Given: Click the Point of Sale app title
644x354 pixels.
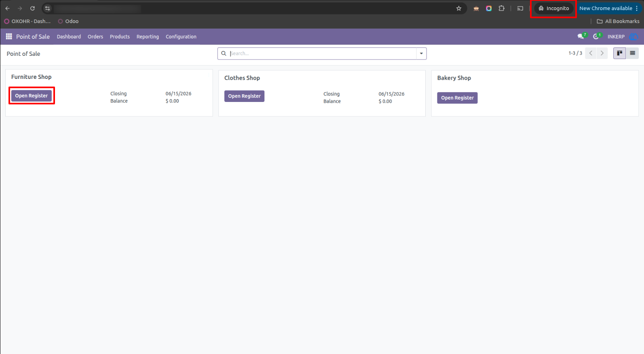Looking at the screenshot, I should coord(33,36).
